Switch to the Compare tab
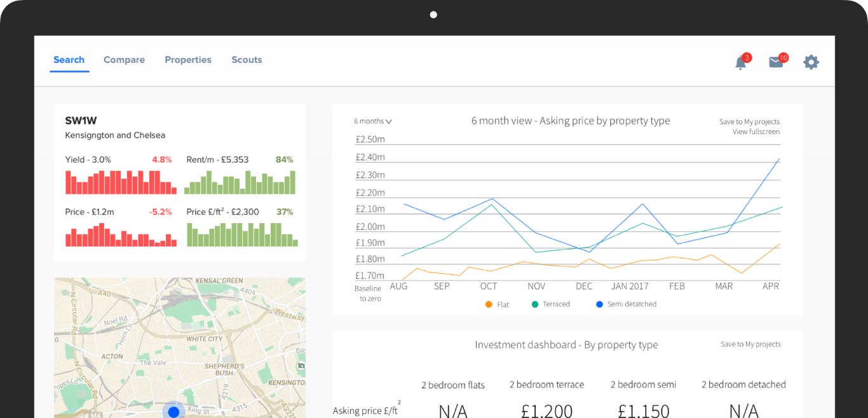The width and height of the screenshot is (868, 418). coord(124,60)
